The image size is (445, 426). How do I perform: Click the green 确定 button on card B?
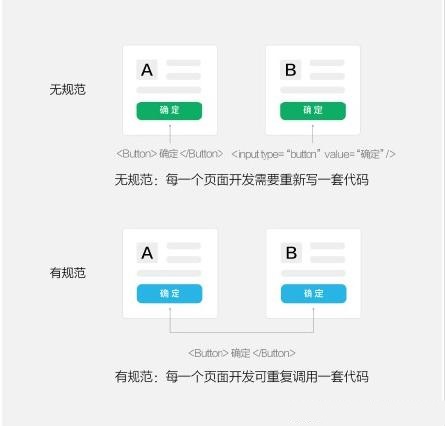[313, 111]
